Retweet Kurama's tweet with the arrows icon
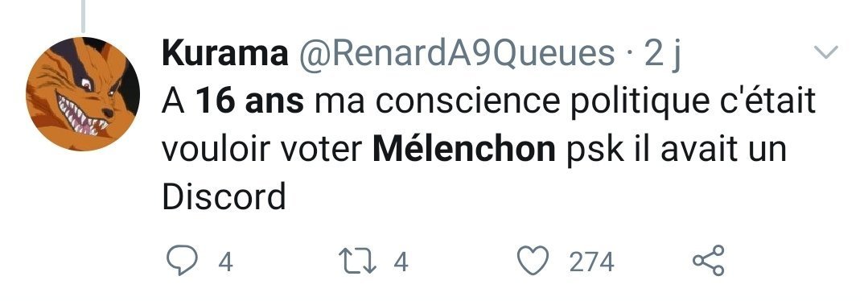The width and height of the screenshot is (868, 301). 359,261
